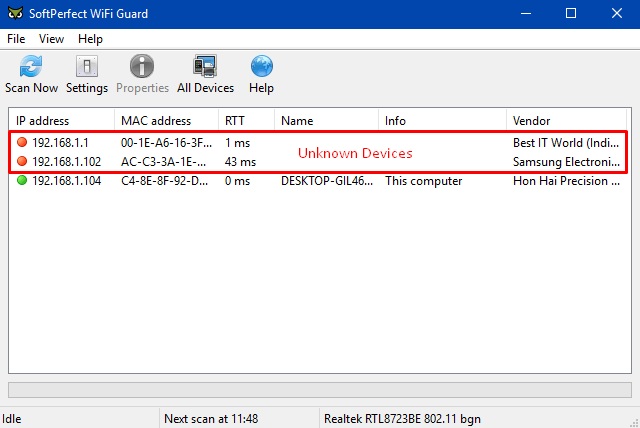
Task: Click MAC address C4-8E-8F-92-D...
Action: click(164, 181)
